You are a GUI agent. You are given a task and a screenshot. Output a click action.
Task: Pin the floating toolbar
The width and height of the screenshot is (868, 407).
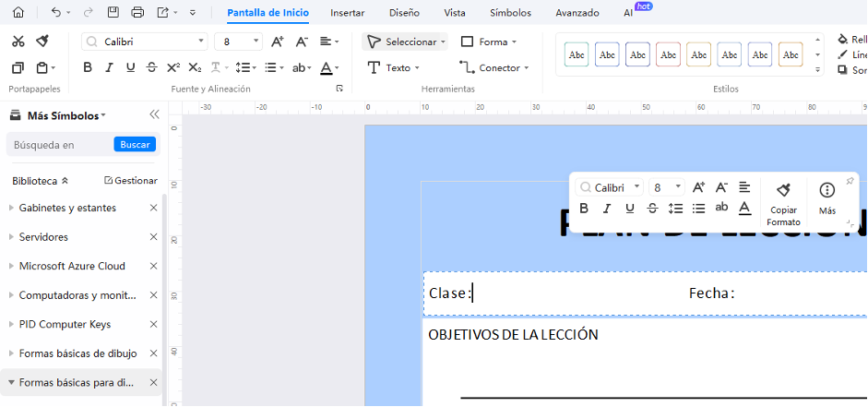click(x=850, y=181)
